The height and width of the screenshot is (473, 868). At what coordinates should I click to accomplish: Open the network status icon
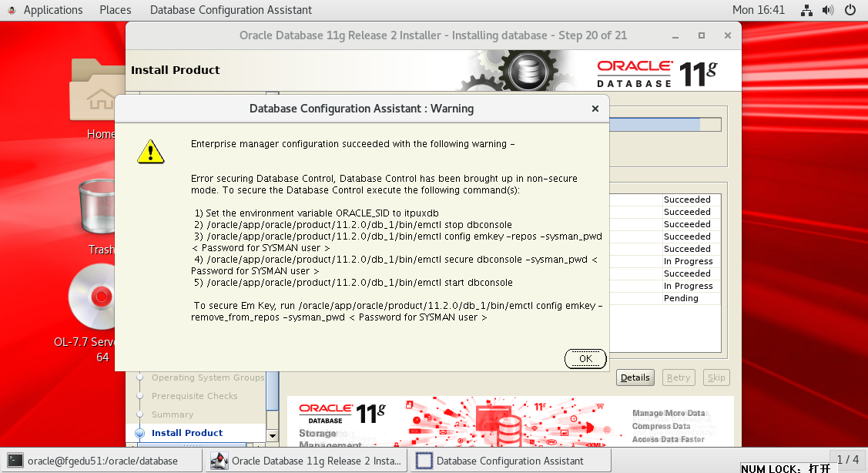tap(806, 10)
